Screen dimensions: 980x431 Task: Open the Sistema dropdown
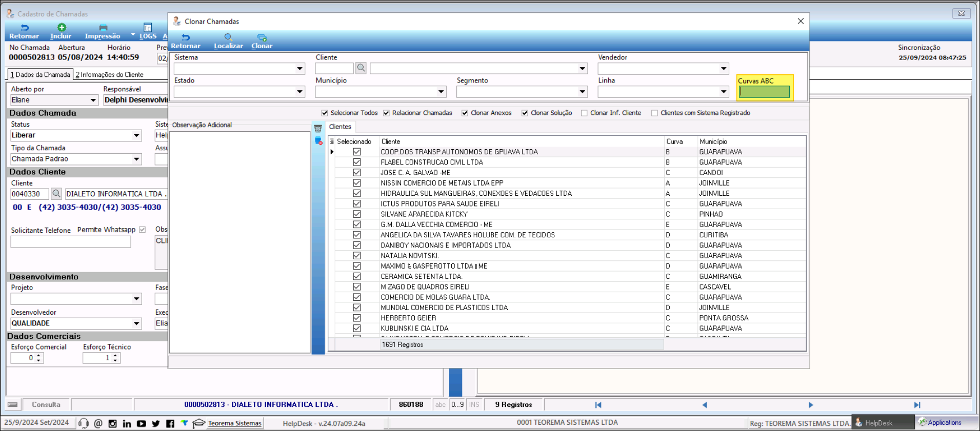[299, 68]
